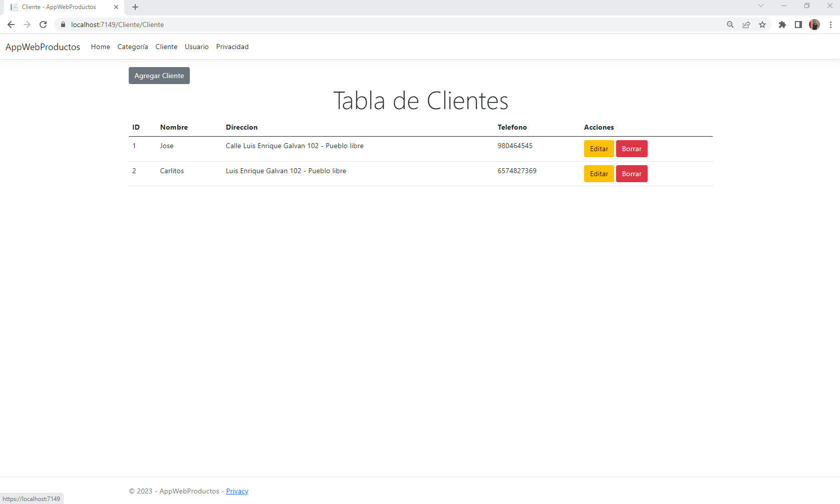840x504 pixels.
Task: Click the Telefono column header
Action: click(x=512, y=127)
